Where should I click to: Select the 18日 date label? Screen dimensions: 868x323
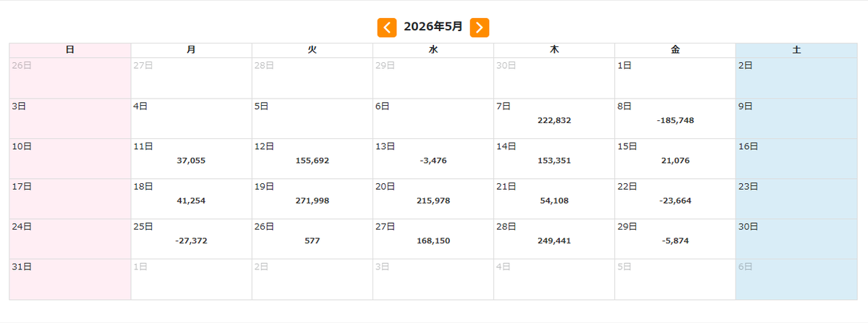[143, 186]
